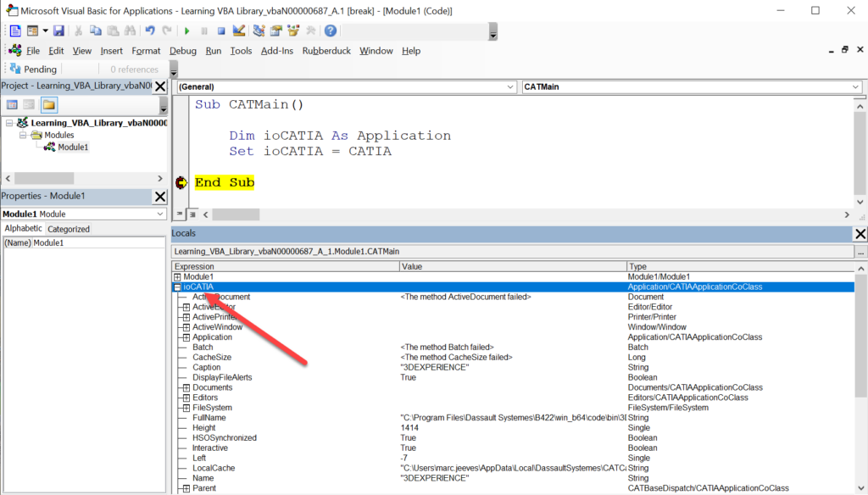Toggle the breakpoint marker beside End Sub
868x495 pixels.
click(x=181, y=183)
